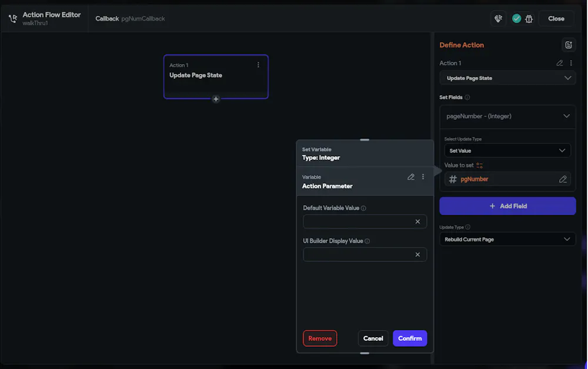
Task: Click the green checkmark status icon
Action: (516, 18)
